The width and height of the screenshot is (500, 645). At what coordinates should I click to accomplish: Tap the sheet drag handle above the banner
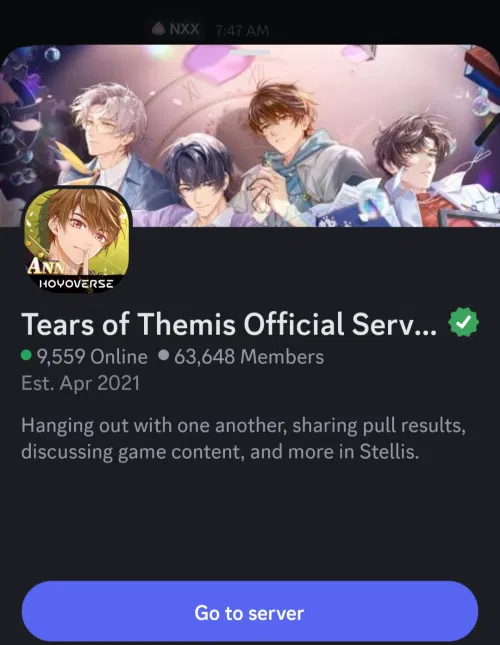coord(250,53)
